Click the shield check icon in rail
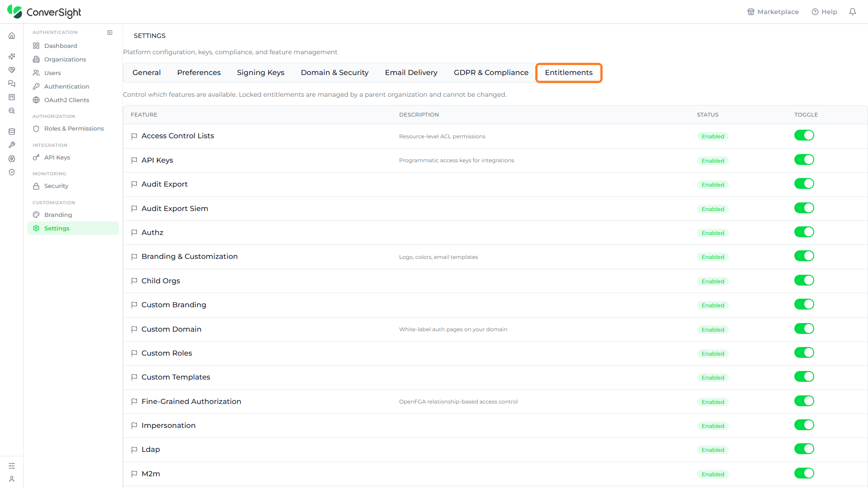The image size is (868, 488). 12,172
